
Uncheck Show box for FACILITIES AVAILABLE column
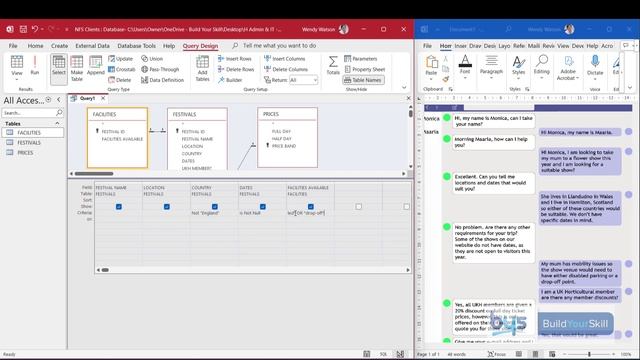311,207
